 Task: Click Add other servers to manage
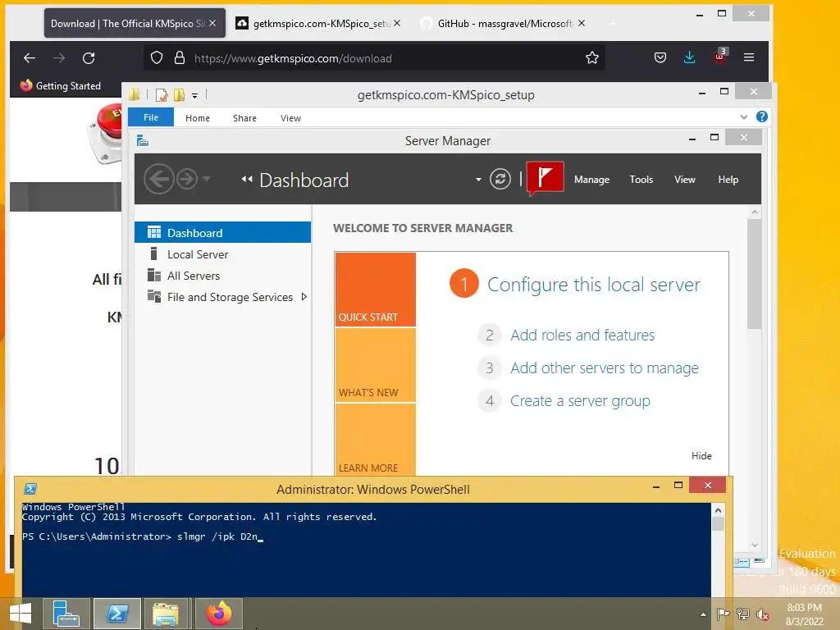click(605, 368)
